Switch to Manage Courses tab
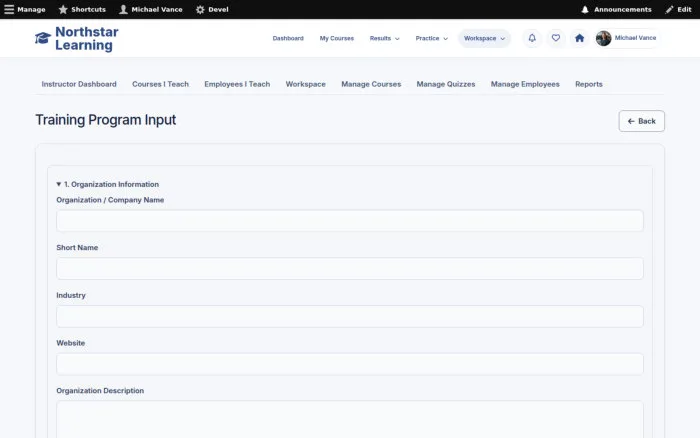 pyautogui.click(x=371, y=84)
